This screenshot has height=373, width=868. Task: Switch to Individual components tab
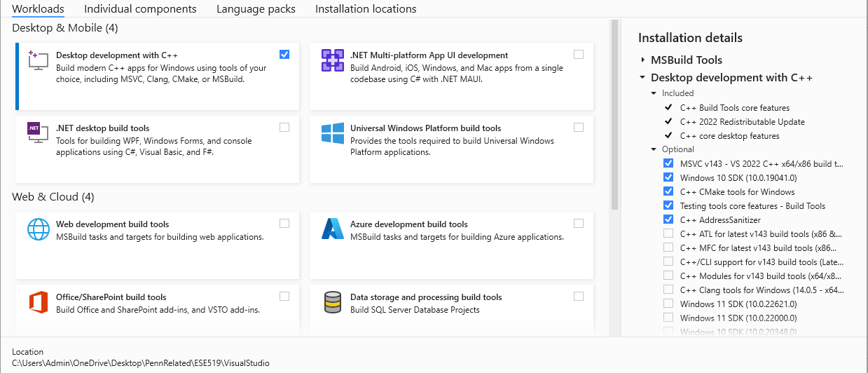tap(140, 9)
